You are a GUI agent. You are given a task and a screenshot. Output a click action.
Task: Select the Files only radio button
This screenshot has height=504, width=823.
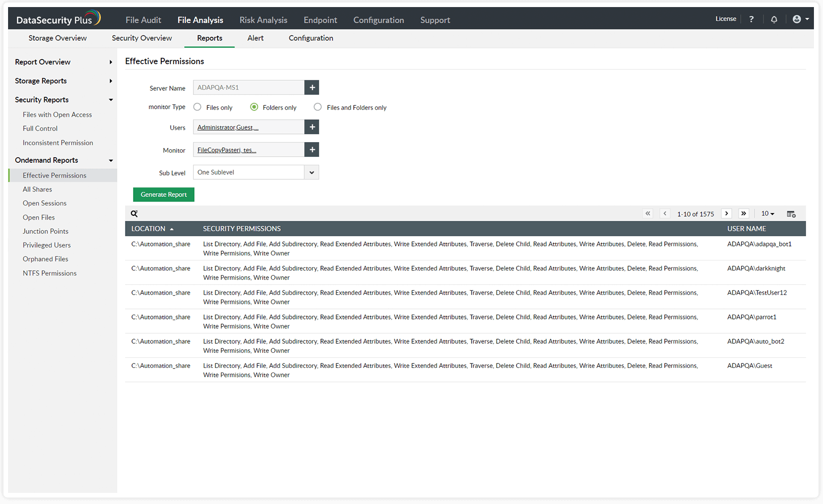pos(198,107)
